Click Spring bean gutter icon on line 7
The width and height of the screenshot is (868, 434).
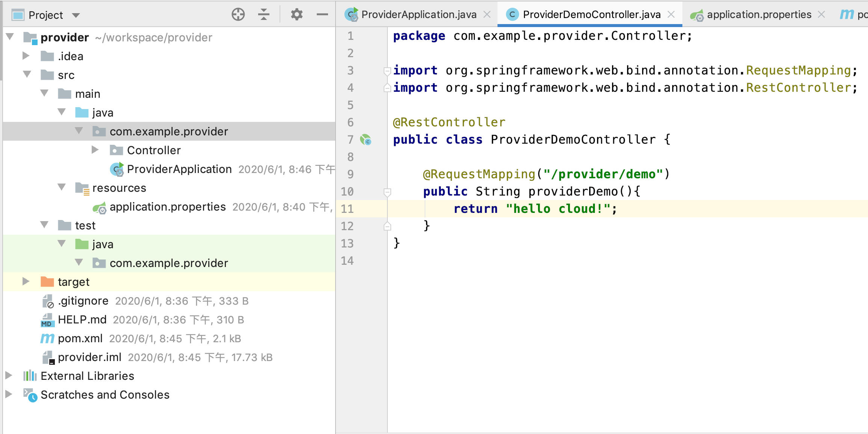pyautogui.click(x=366, y=140)
